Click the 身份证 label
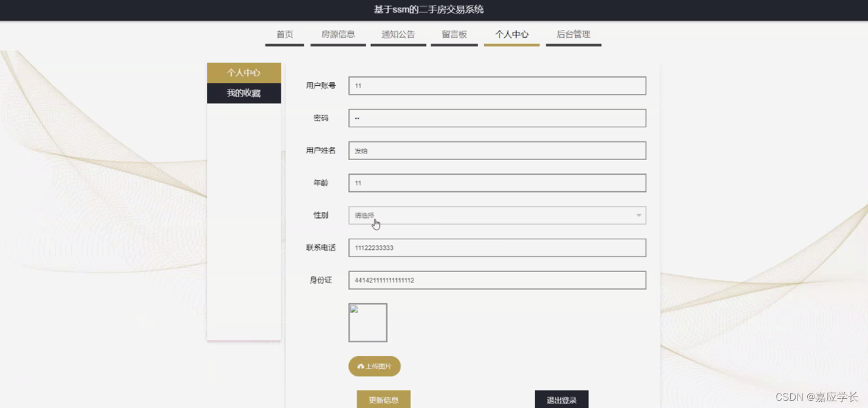868x408 pixels. tap(321, 280)
